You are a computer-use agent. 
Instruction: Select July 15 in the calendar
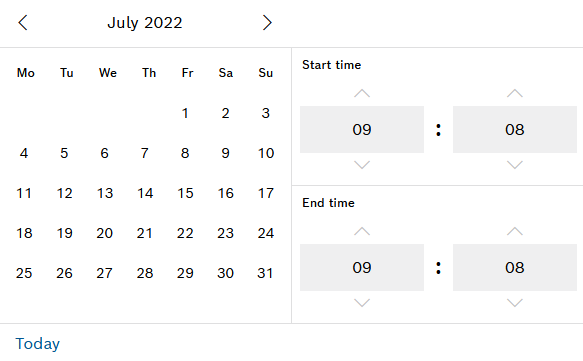[x=185, y=193]
